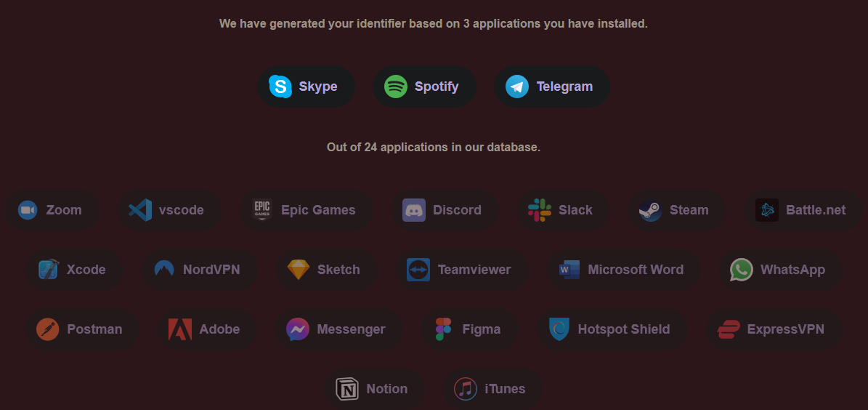Select the Epic Games chip
The height and width of the screenshot is (410, 868).
click(305, 210)
